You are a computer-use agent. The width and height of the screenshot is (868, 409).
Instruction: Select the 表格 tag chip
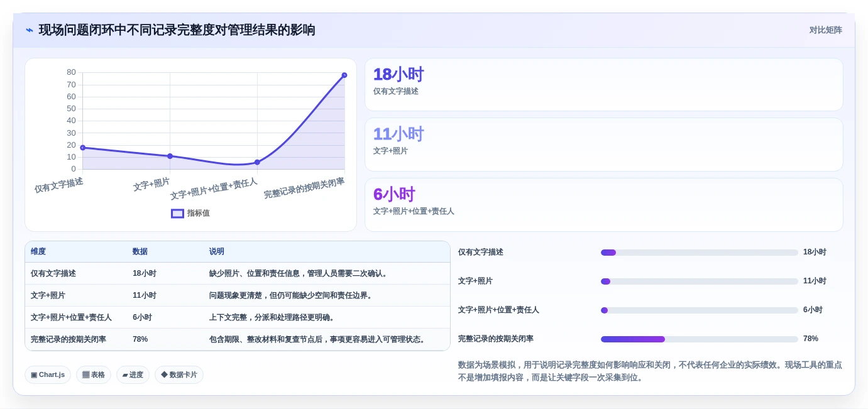(x=94, y=375)
